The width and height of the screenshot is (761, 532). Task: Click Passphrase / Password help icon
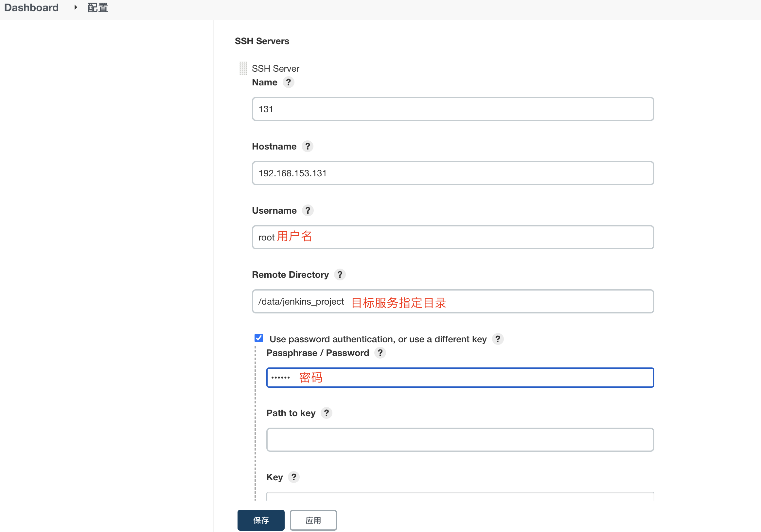[x=380, y=353]
